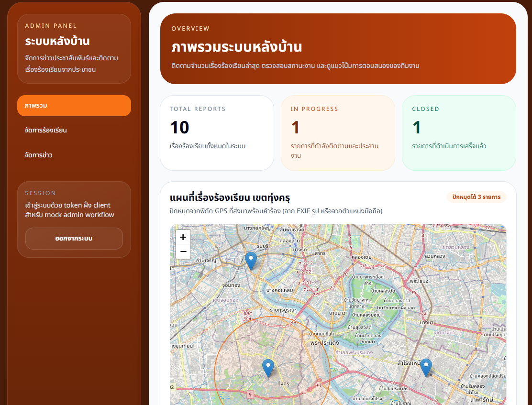532x405 pixels.
Task: Click the รายการที่ดำเนินการเสร็จแล้ว caption
Action: (449, 146)
